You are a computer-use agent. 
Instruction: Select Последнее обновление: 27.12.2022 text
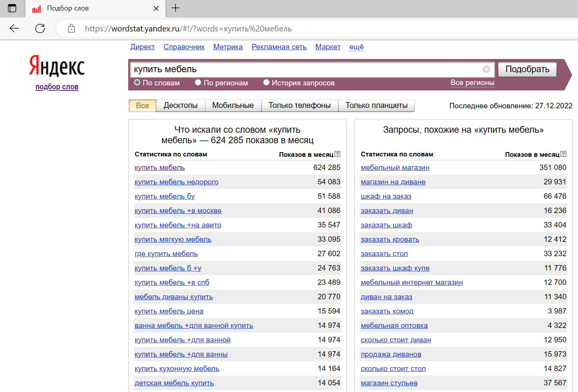click(511, 106)
